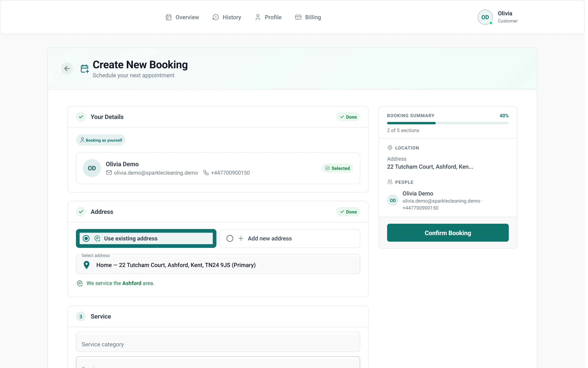The width and height of the screenshot is (588, 368).
Task: Click the card icon next to Billing
Action: [x=298, y=17]
